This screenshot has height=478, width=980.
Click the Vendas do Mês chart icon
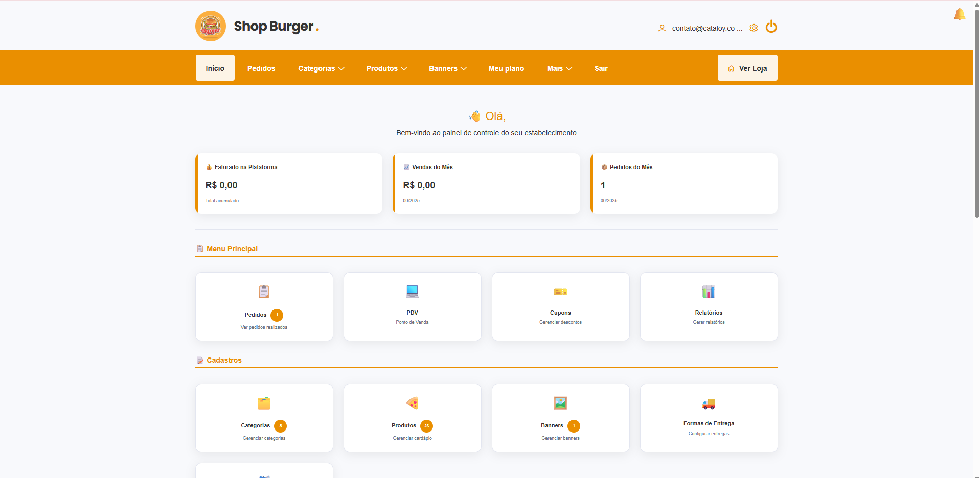pyautogui.click(x=406, y=167)
